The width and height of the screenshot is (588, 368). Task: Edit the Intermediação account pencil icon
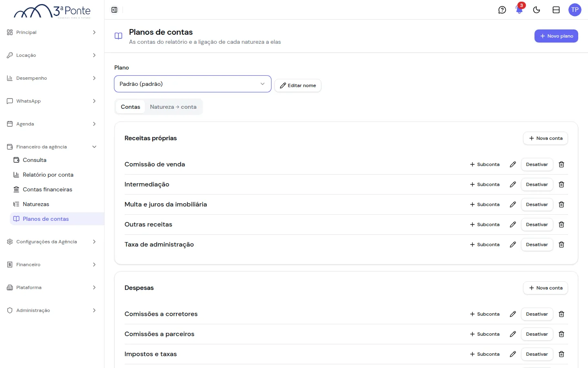click(x=513, y=184)
